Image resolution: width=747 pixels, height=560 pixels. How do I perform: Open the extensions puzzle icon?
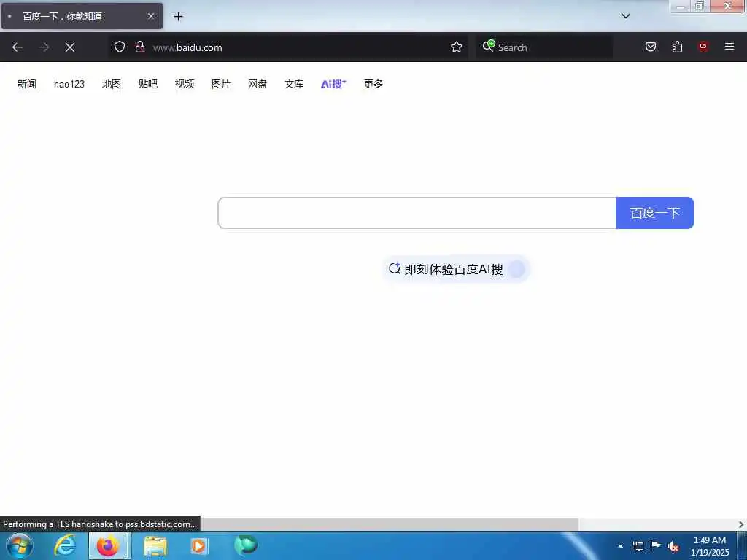click(x=677, y=47)
